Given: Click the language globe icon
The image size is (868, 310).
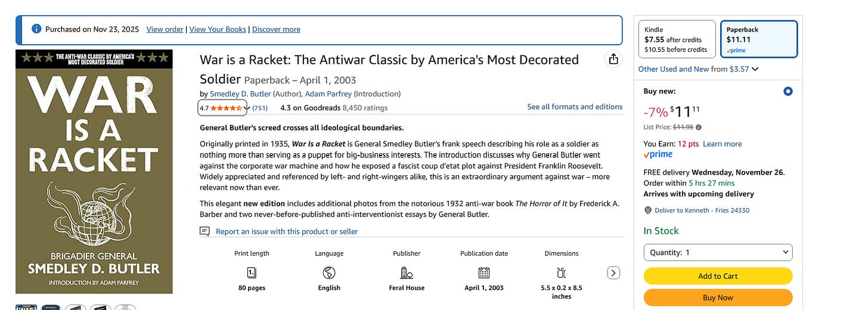Looking at the screenshot, I should [329, 272].
